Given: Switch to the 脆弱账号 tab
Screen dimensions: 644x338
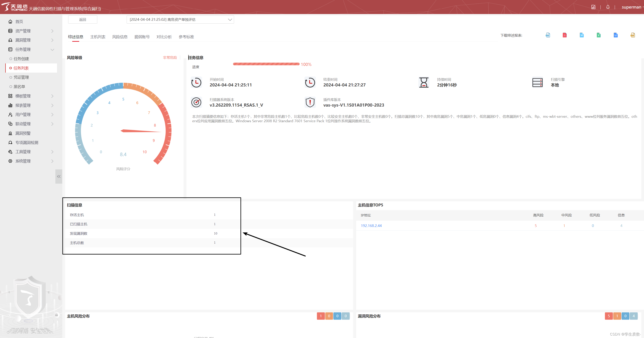Looking at the screenshot, I should click(142, 37).
